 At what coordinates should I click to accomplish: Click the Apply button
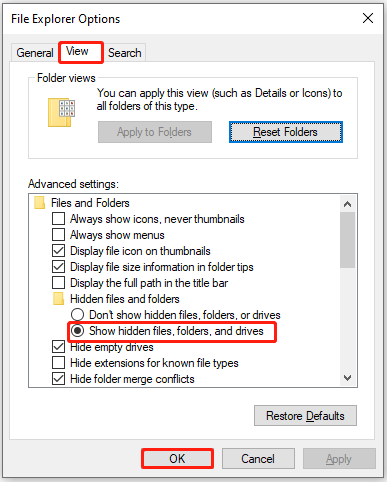point(339,459)
